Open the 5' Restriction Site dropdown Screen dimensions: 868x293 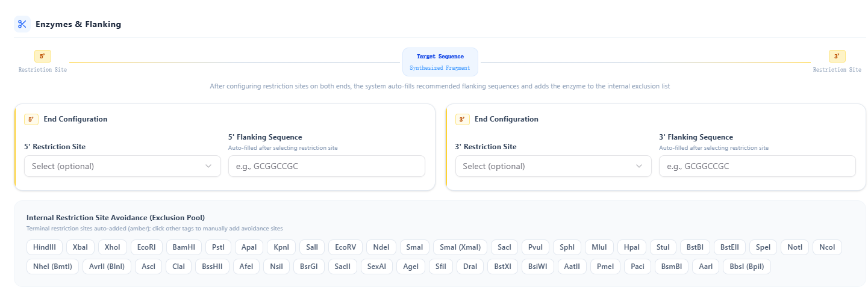tap(122, 166)
